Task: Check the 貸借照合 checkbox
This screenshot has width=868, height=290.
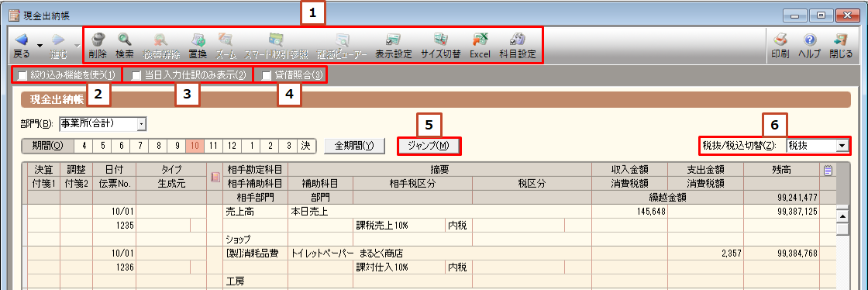Action: [x=267, y=75]
